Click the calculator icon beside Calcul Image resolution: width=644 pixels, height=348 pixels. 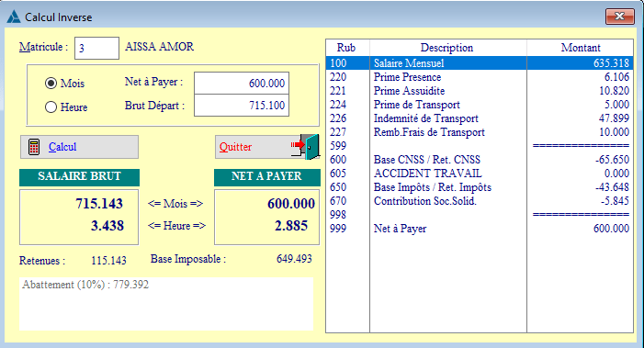coord(34,147)
